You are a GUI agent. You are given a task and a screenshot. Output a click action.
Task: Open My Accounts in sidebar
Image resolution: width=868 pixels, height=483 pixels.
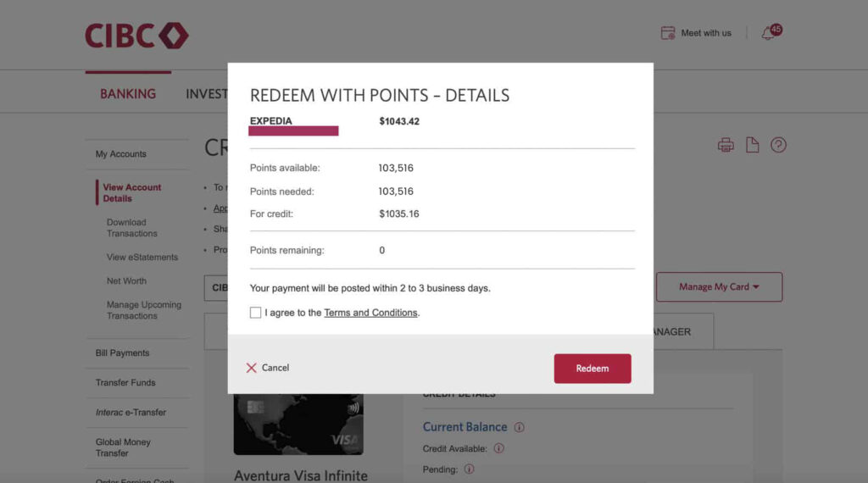click(121, 154)
